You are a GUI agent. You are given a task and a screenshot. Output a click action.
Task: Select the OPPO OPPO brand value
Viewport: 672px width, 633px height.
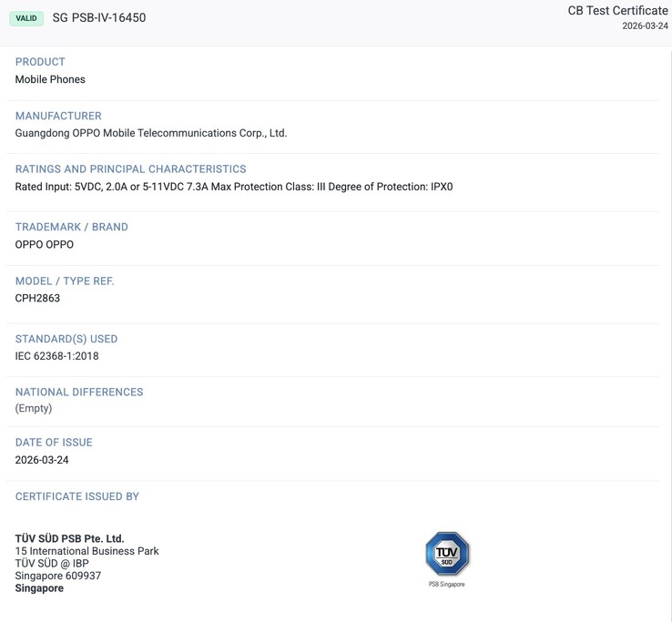[x=44, y=244]
